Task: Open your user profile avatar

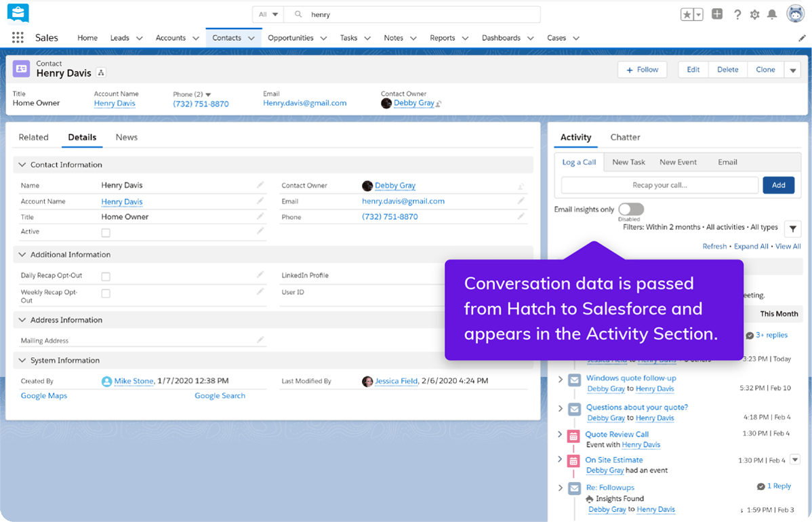Action: click(794, 13)
